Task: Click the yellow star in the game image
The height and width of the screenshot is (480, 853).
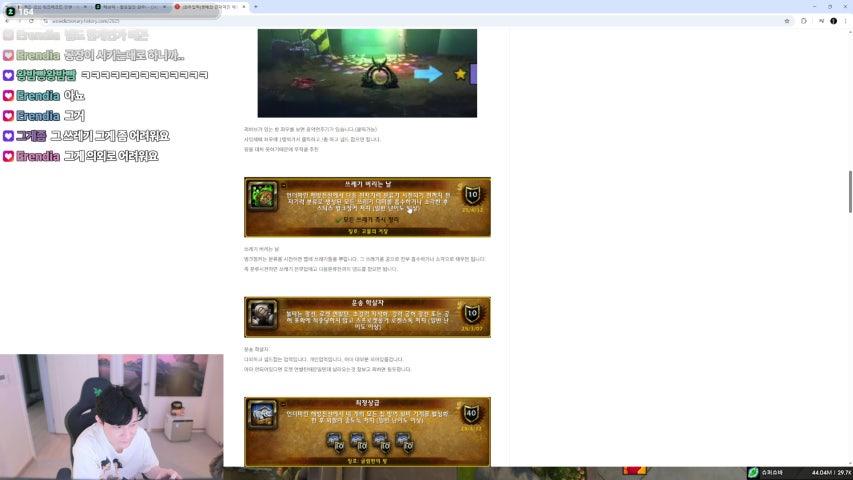Action: [460, 73]
